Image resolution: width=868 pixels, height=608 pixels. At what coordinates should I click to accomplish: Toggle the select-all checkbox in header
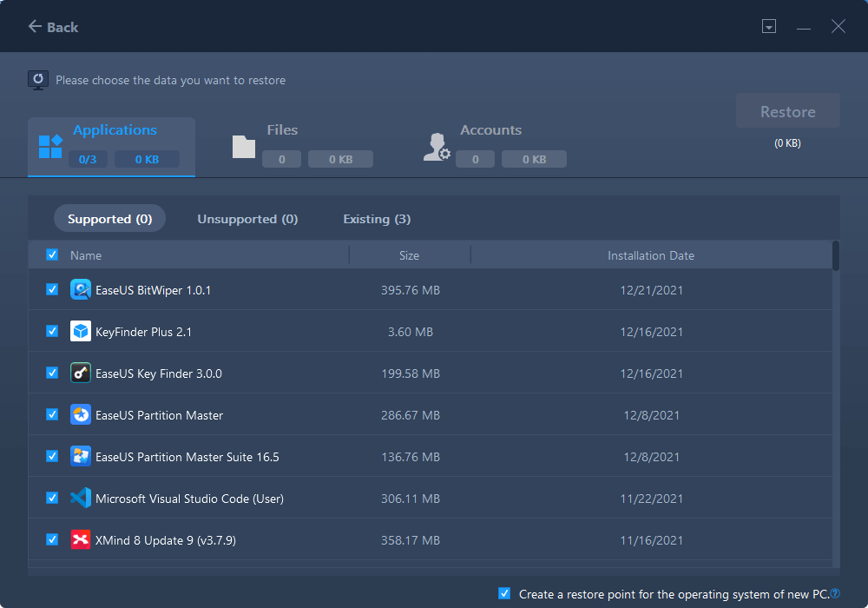click(52, 254)
